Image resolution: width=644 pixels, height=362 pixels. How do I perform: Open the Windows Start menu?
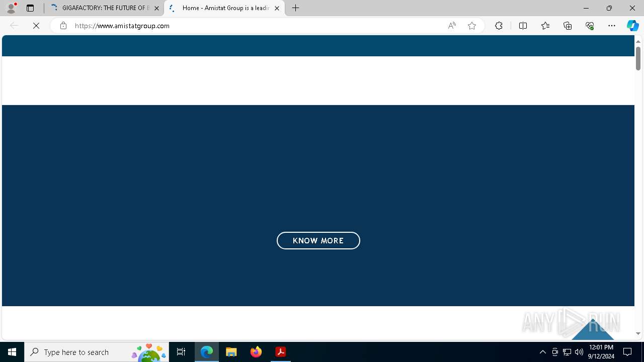pyautogui.click(x=12, y=352)
